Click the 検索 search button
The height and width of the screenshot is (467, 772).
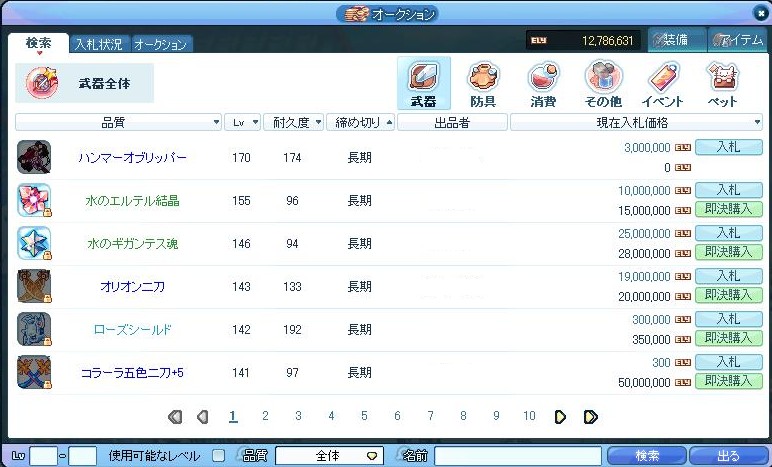point(647,456)
